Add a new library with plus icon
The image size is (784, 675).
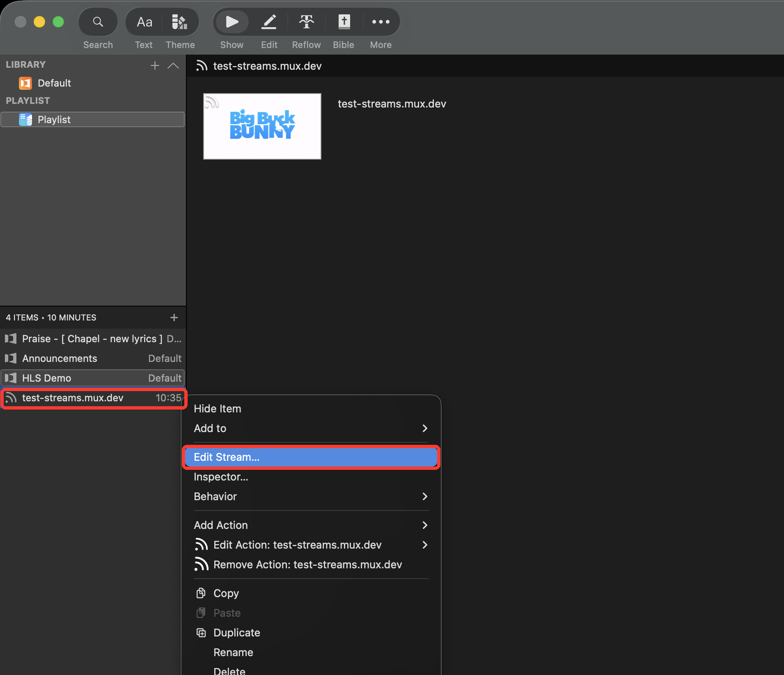point(155,65)
